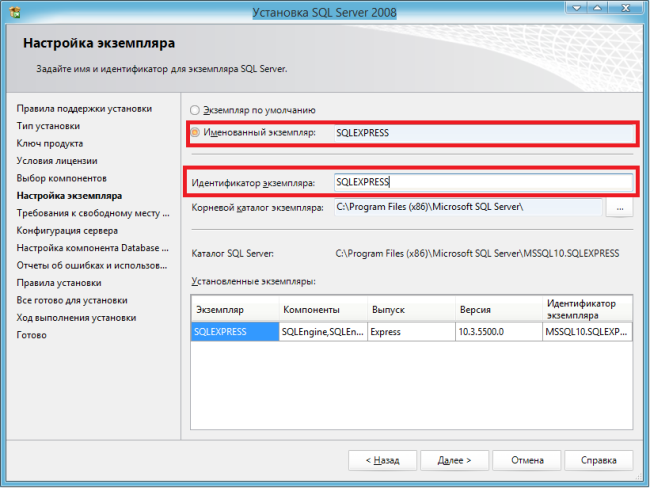Click the MSSQL10.SQLEXP... identifier cell
650x488 pixels.
(x=587, y=332)
